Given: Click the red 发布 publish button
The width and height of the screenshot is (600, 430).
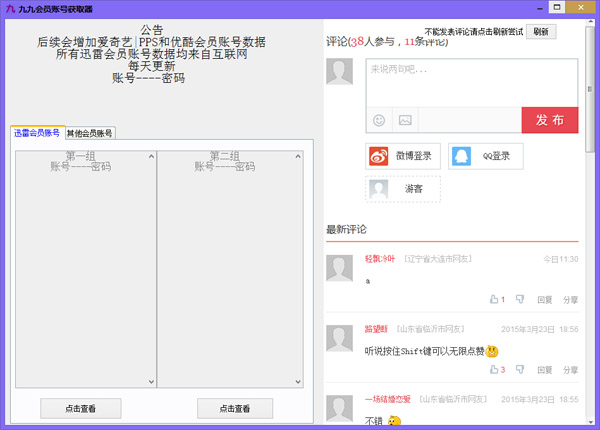Looking at the screenshot, I should click(549, 120).
